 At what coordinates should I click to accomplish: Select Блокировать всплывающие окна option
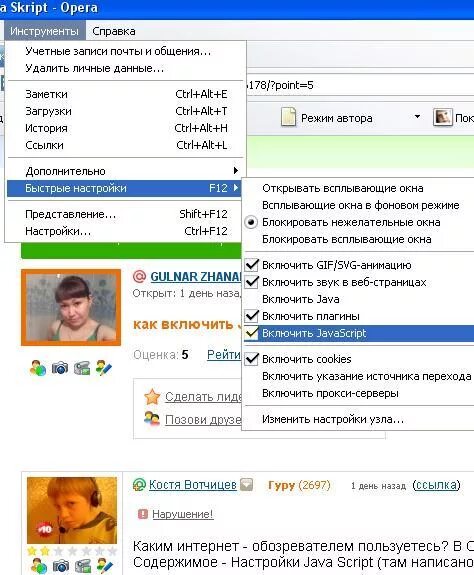click(359, 239)
